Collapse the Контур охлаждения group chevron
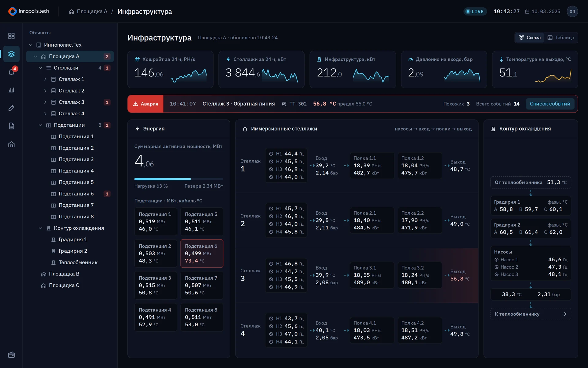The width and height of the screenshot is (588, 368). pos(40,228)
